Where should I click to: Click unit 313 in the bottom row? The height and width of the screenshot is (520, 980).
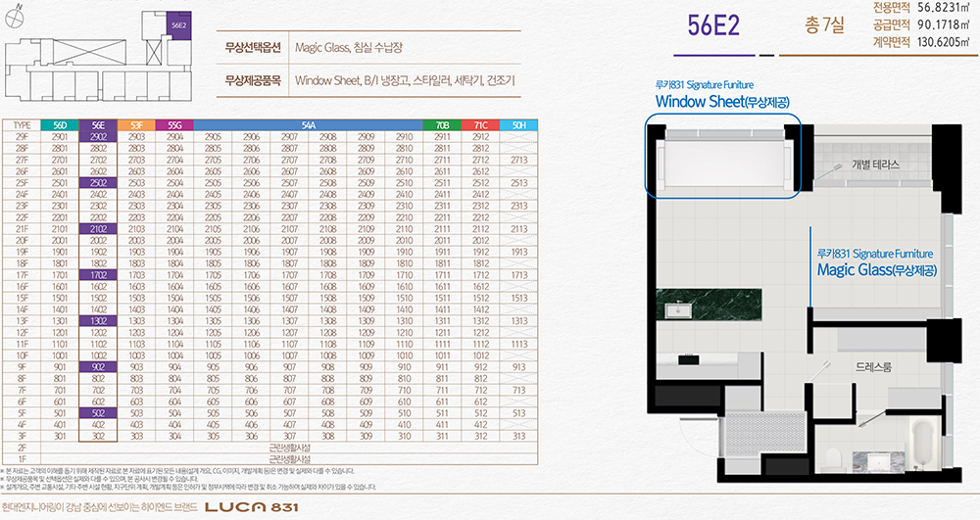coord(518,437)
